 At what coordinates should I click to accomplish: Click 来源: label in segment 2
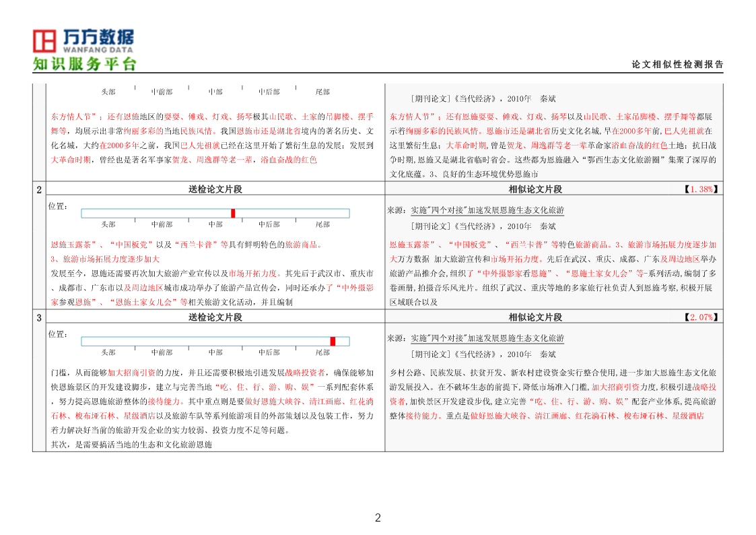(397, 210)
